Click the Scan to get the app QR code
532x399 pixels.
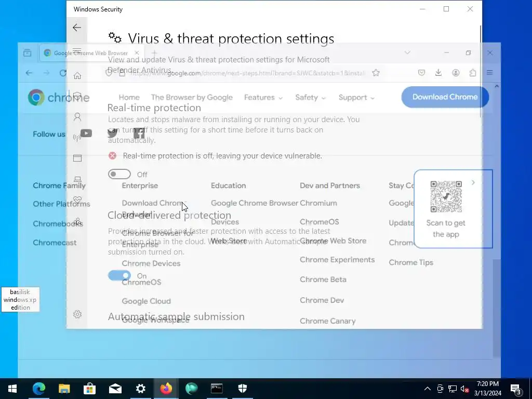446,197
